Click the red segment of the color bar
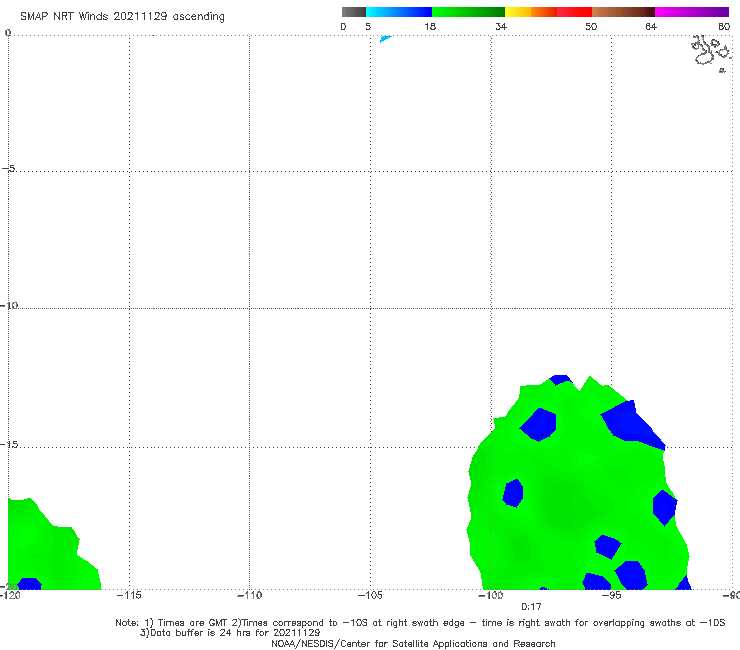This screenshot has height=650, width=740. point(574,12)
